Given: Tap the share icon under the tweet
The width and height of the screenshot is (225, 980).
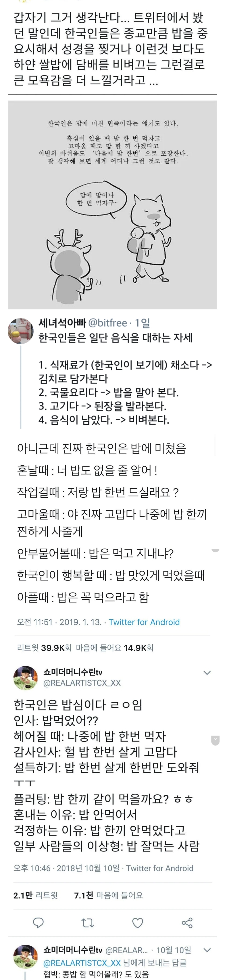Looking at the screenshot, I should click(187, 923).
